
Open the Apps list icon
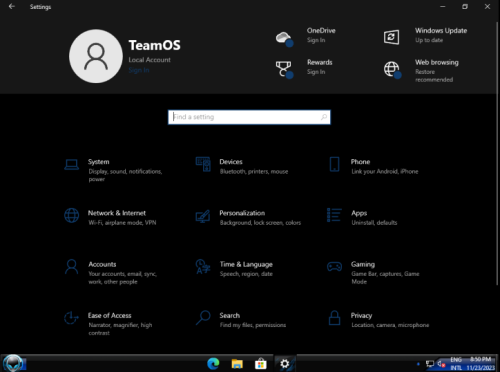click(x=334, y=215)
